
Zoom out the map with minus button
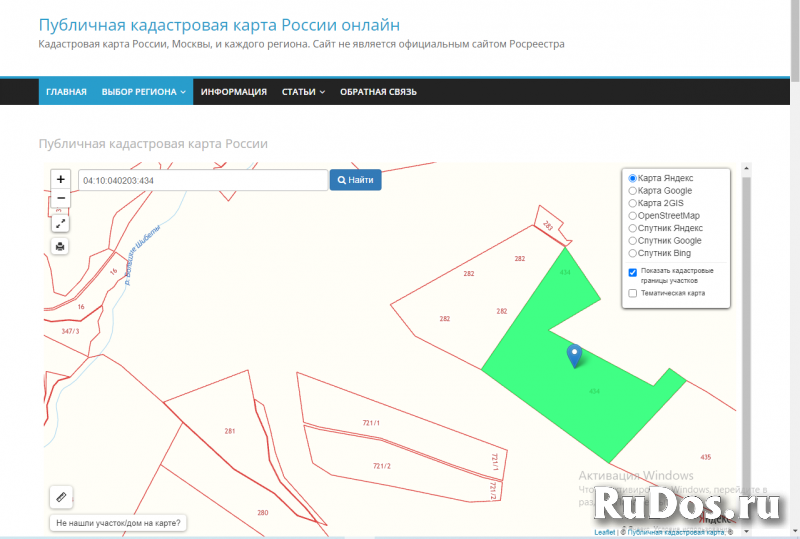[60, 198]
